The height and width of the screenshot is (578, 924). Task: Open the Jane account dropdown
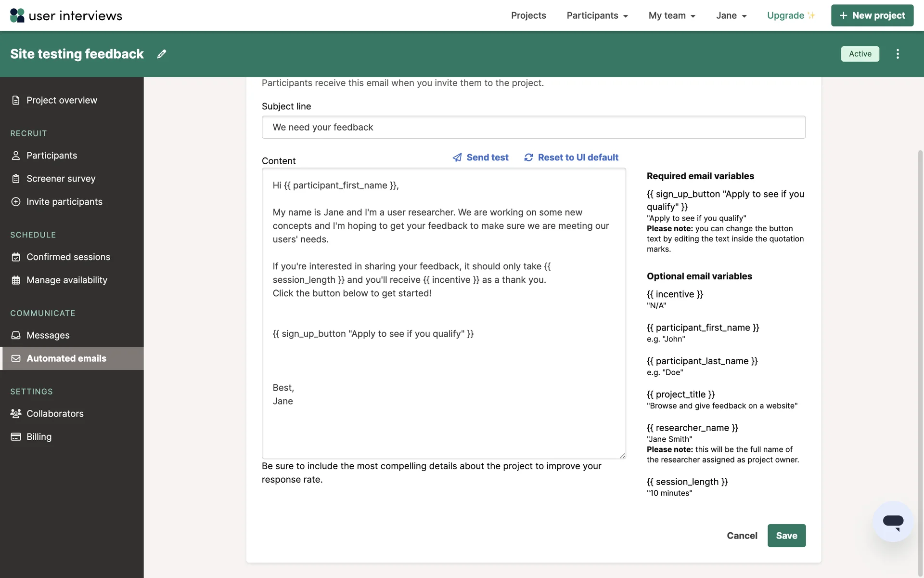(x=731, y=15)
